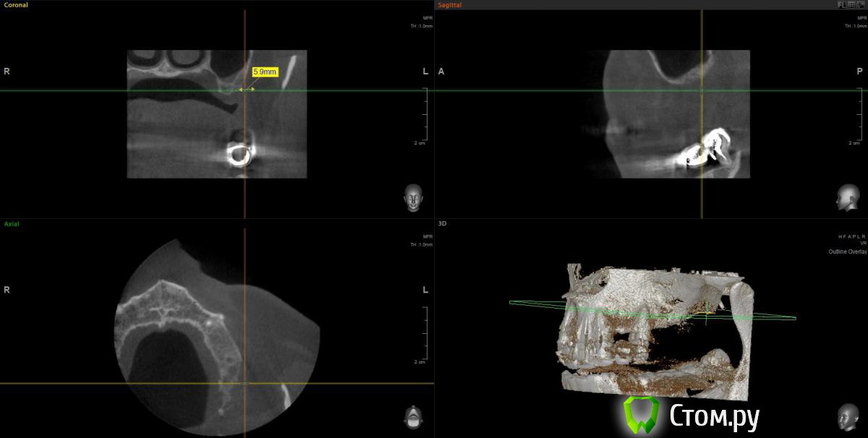Click the FL button in Sagittal title bar
Image resolution: width=868 pixels, height=438 pixels.
[x=842, y=4]
